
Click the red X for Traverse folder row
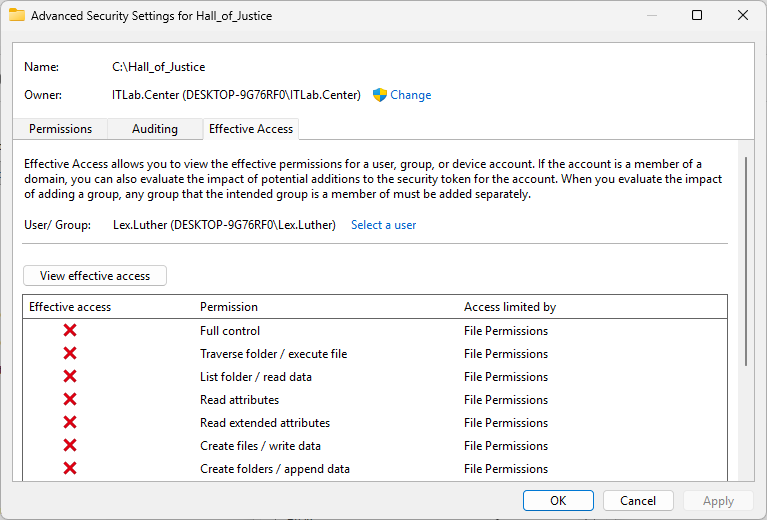tap(70, 354)
